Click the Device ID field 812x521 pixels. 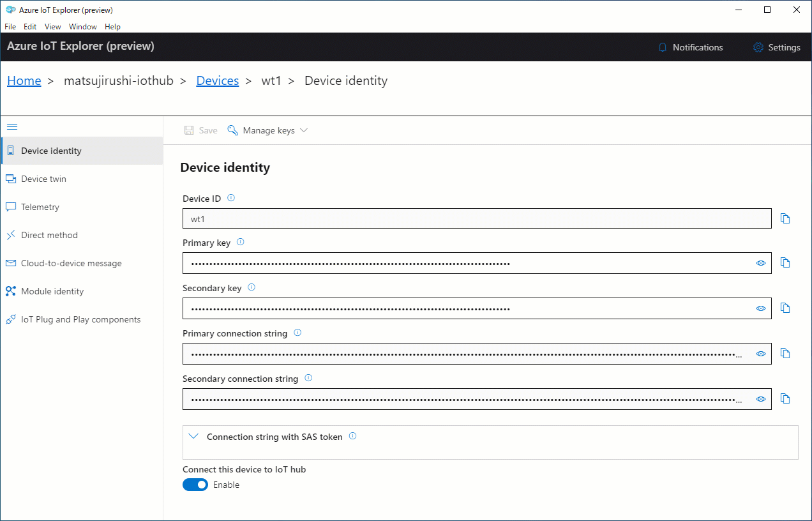click(x=477, y=218)
